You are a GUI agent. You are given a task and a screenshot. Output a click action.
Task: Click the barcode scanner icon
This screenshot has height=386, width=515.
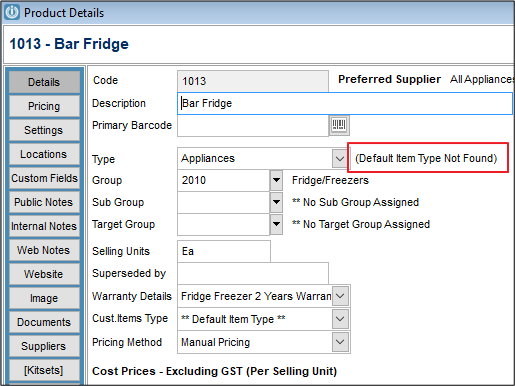pos(339,125)
